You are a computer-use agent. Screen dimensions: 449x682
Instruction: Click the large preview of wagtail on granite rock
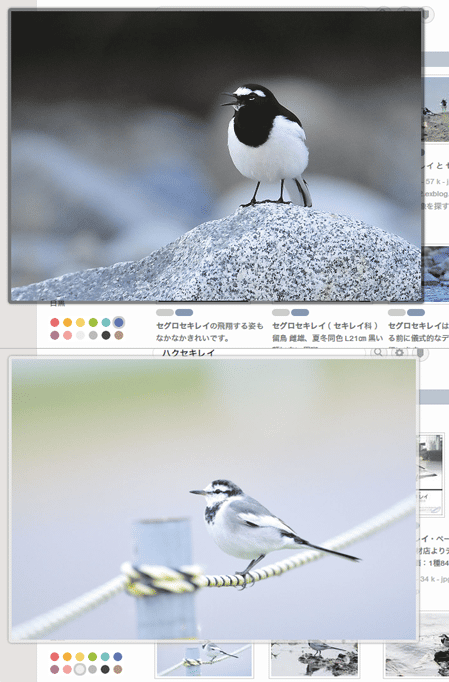pos(216,156)
